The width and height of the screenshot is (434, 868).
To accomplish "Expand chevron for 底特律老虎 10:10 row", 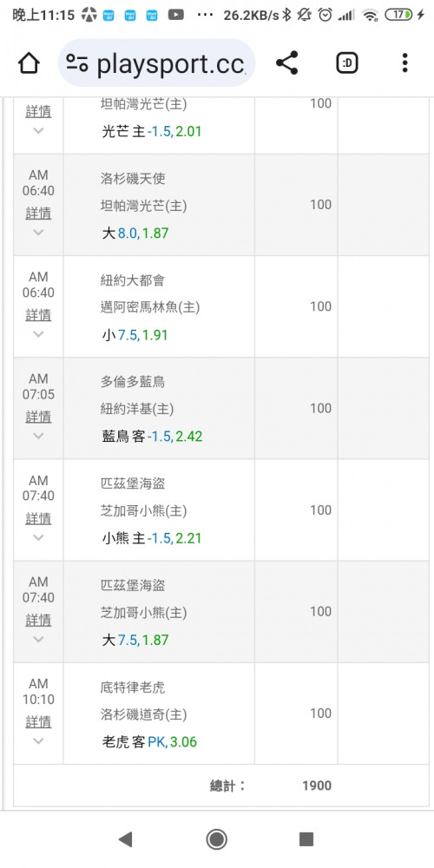I will point(38,740).
